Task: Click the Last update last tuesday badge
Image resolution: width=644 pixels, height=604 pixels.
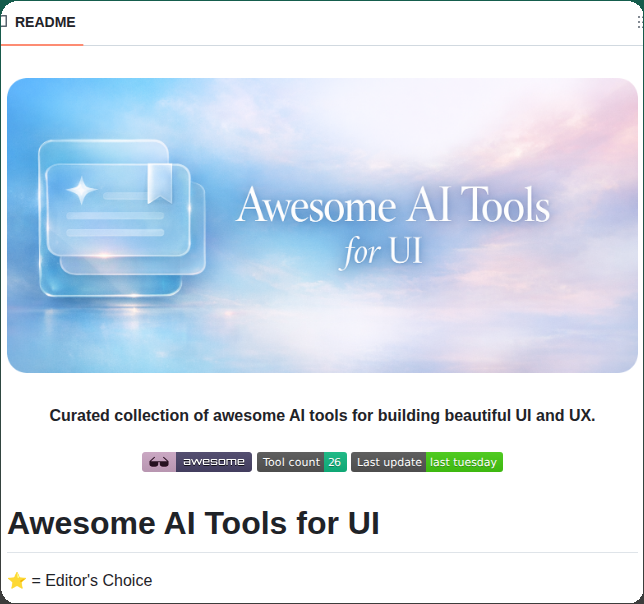Action: pyautogui.click(x=427, y=462)
